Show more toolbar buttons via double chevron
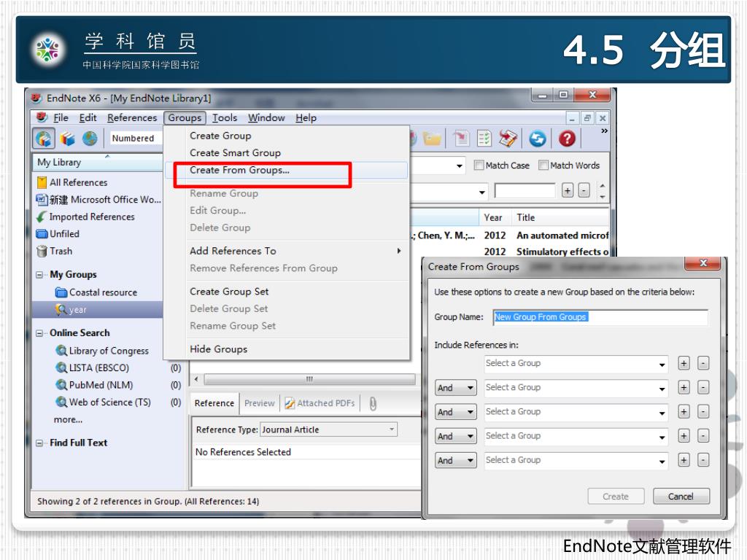This screenshot has height=560, width=747. pos(604,131)
